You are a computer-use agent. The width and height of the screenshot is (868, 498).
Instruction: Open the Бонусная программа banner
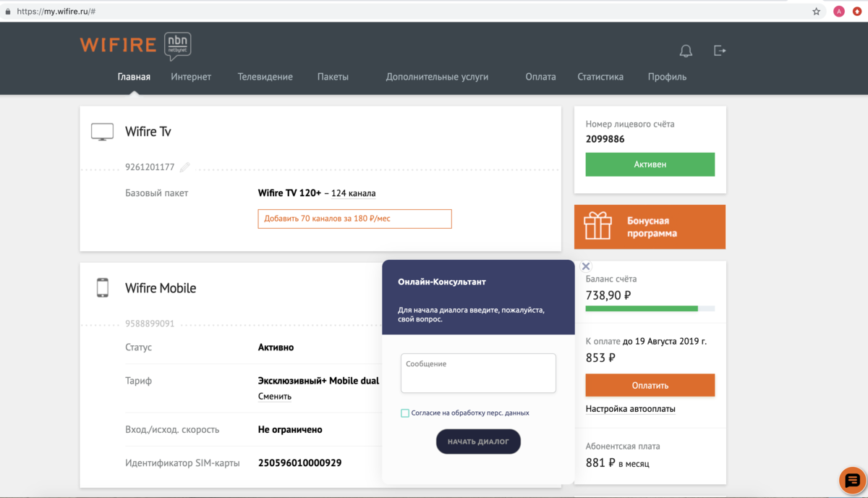650,227
